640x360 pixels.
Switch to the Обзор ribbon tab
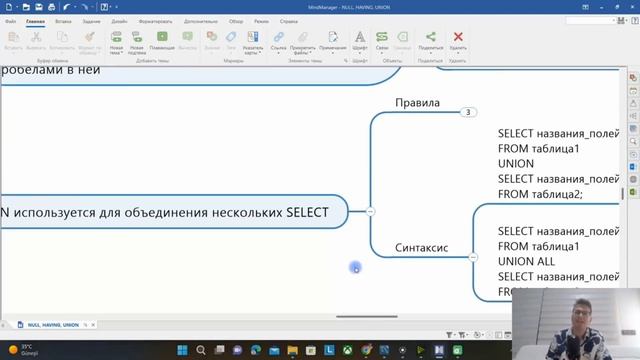[236, 21]
